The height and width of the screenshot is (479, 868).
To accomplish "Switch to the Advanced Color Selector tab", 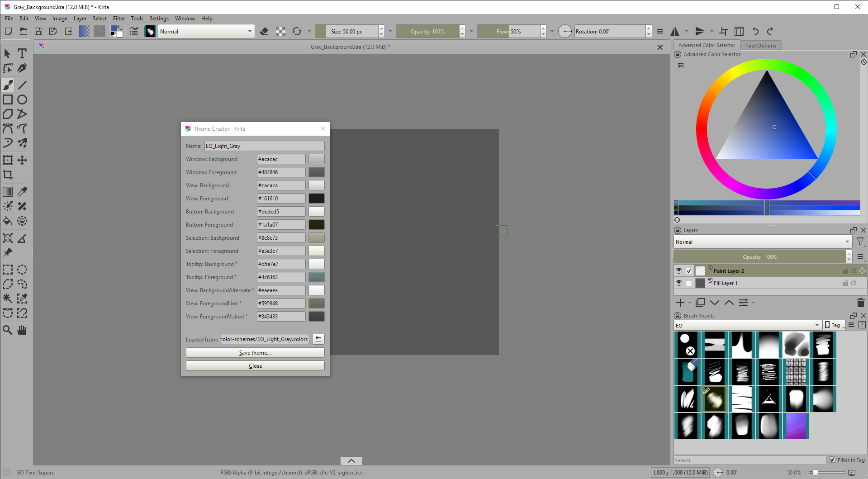I will tap(707, 45).
